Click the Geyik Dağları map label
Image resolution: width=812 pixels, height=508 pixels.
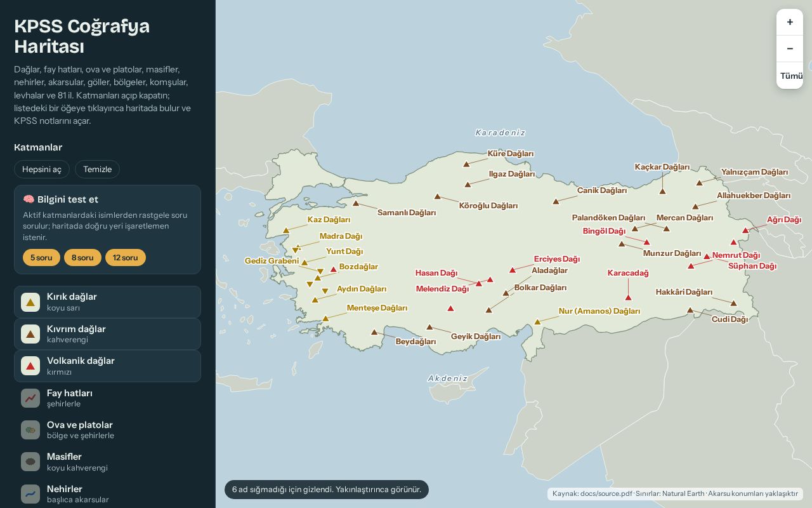[x=476, y=337]
